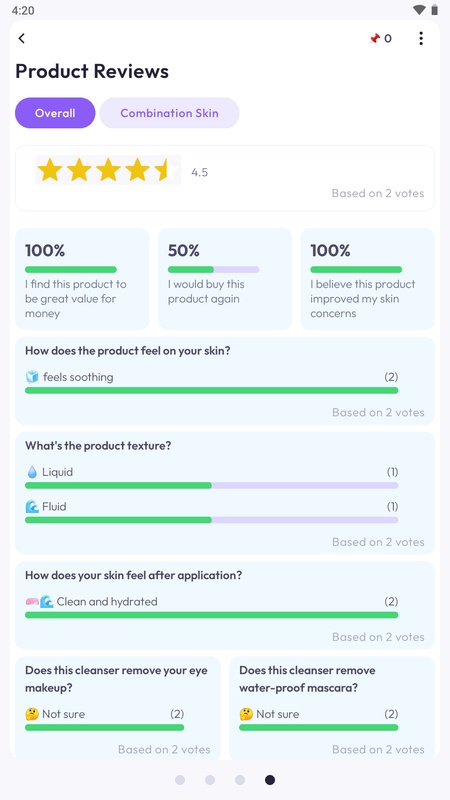Select the third page indicator dot

pos(240,780)
